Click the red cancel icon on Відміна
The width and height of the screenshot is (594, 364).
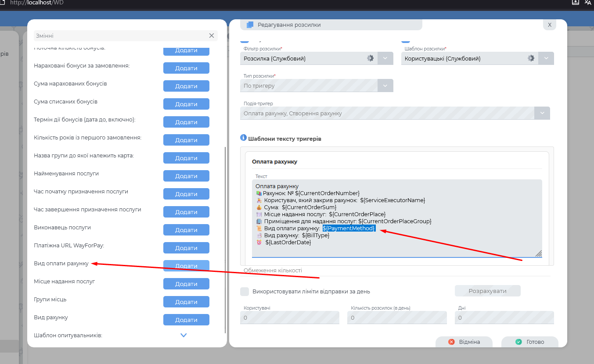click(x=451, y=342)
